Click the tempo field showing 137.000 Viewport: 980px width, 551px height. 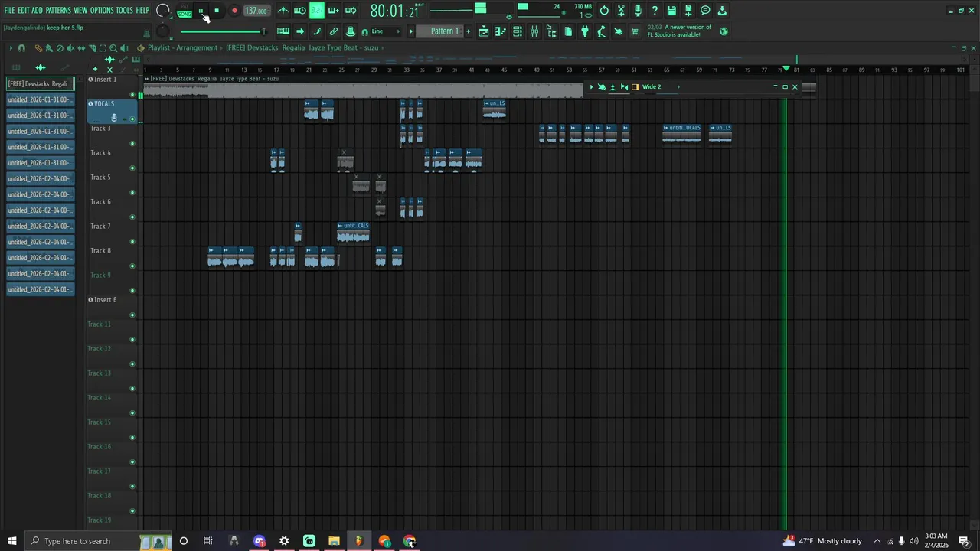click(256, 11)
